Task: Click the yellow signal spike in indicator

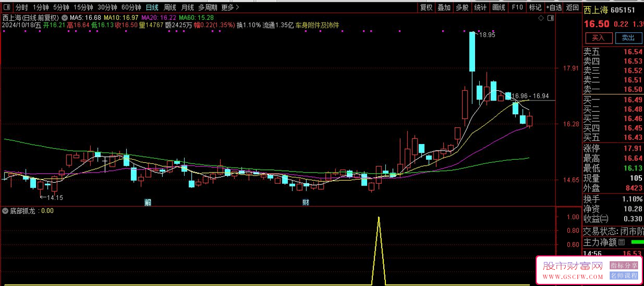Action: tap(379, 250)
